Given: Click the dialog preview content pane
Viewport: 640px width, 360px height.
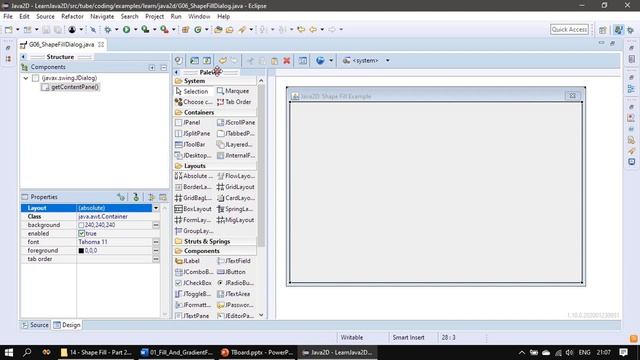Looking at the screenshot, I should pos(436,192).
